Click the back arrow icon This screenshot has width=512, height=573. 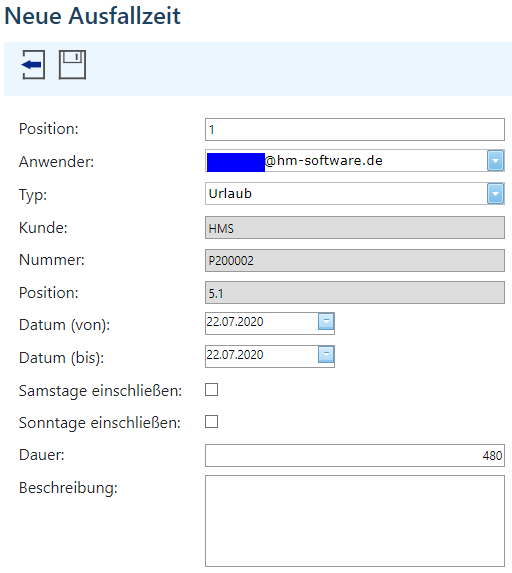(x=33, y=65)
